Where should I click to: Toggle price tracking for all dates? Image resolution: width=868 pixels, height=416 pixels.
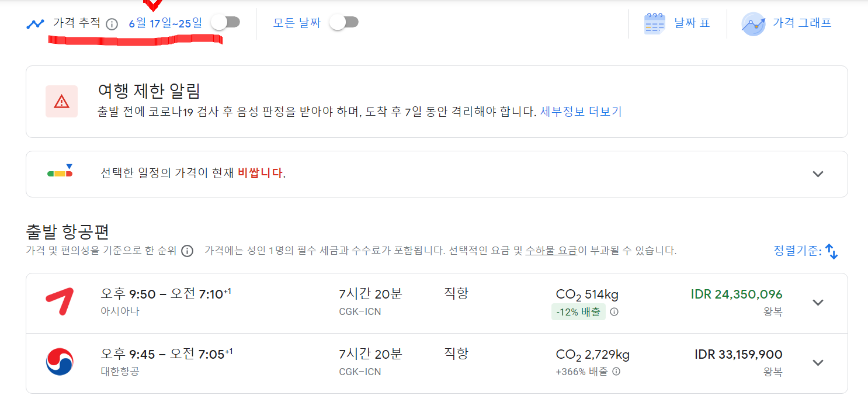[x=344, y=22]
